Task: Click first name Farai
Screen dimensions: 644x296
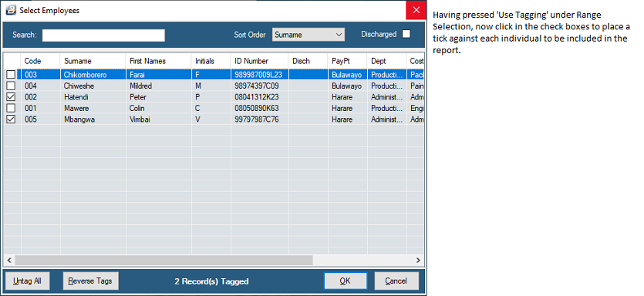Action: click(137, 75)
